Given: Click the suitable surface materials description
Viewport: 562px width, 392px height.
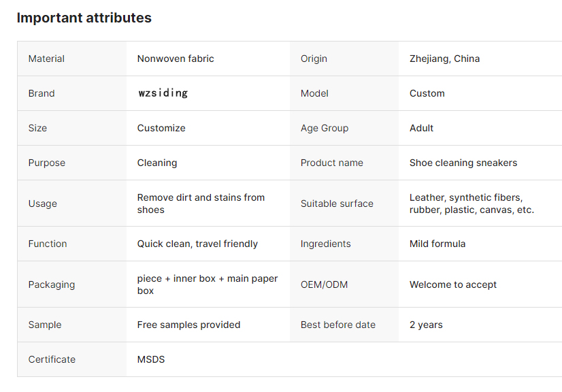Looking at the screenshot, I should [472, 203].
